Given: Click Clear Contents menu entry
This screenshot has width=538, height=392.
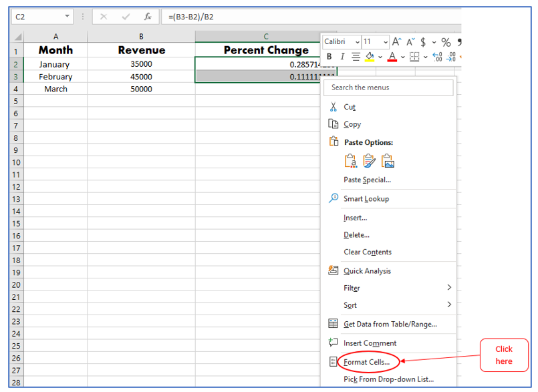Looking at the screenshot, I should pos(368,252).
